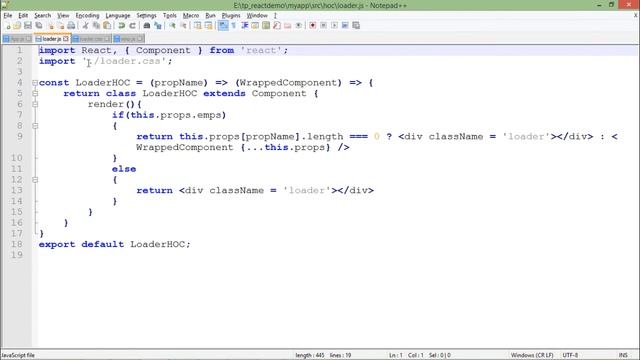Viewport: 640px width, 360px height.
Task: Show the Function List toolbar icon
Action: tap(277, 26)
